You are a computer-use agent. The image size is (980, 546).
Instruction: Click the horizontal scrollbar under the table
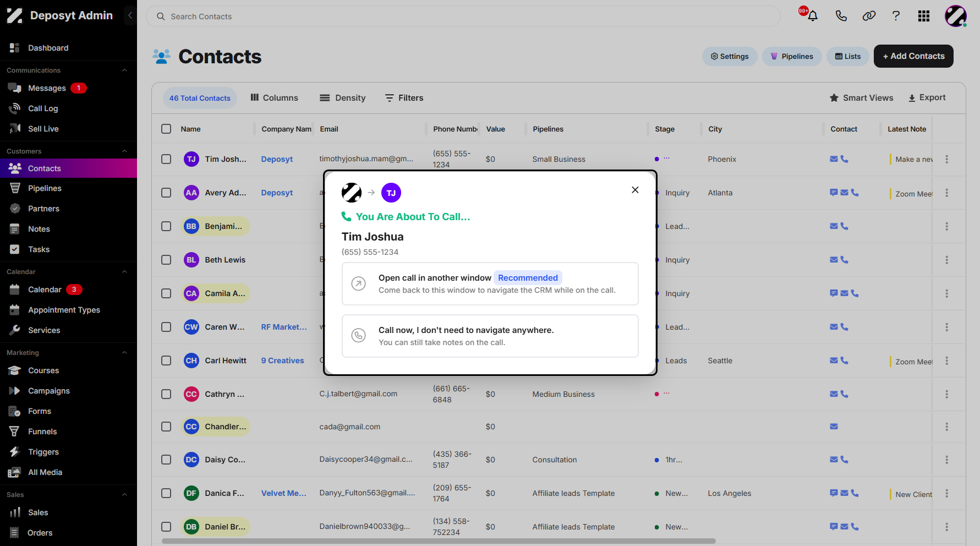[439, 541]
